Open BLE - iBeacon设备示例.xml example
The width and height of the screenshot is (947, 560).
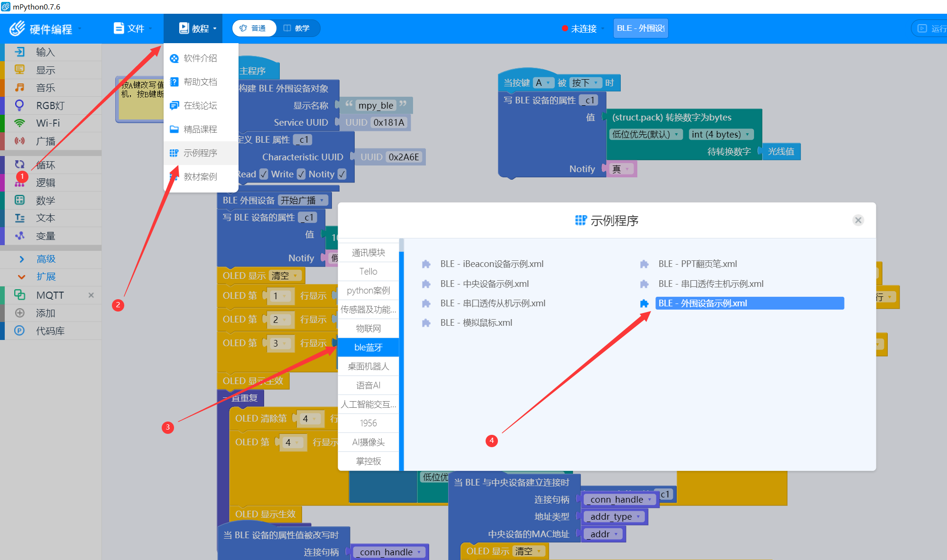pos(491,264)
